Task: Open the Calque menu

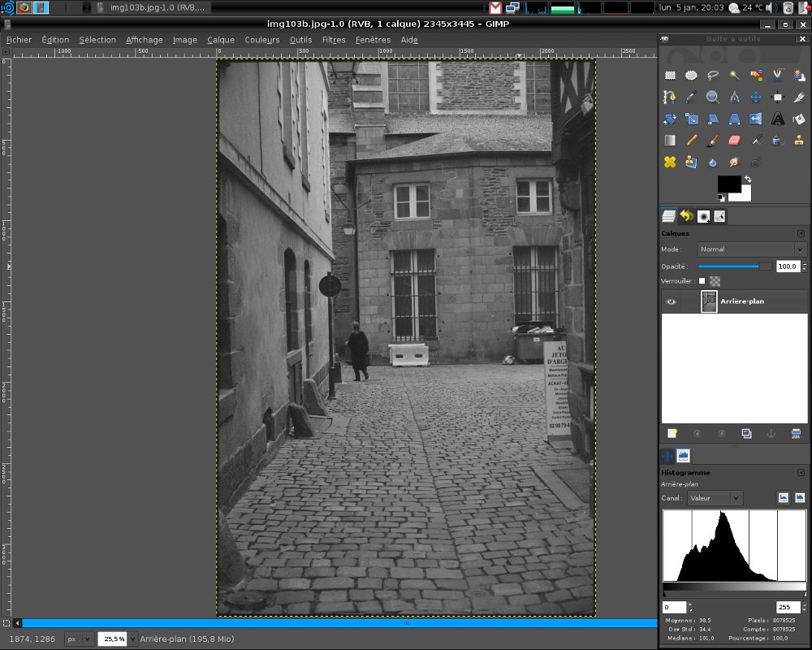Action: [x=221, y=40]
